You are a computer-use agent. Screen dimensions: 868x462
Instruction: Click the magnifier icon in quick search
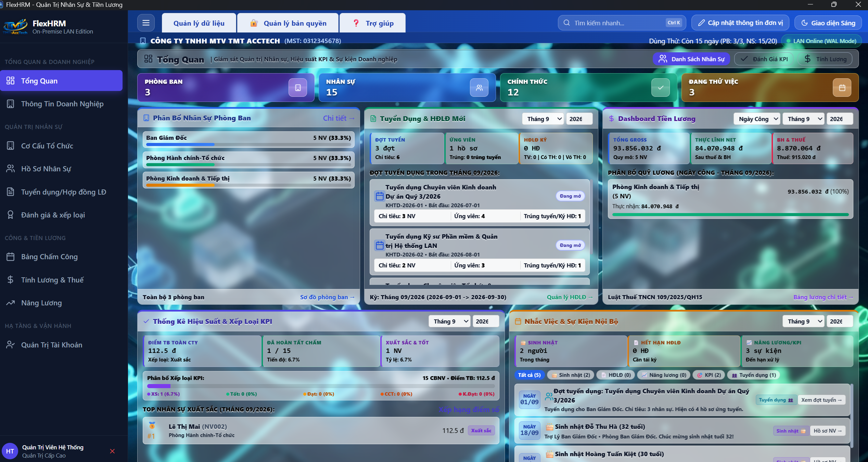(x=567, y=23)
